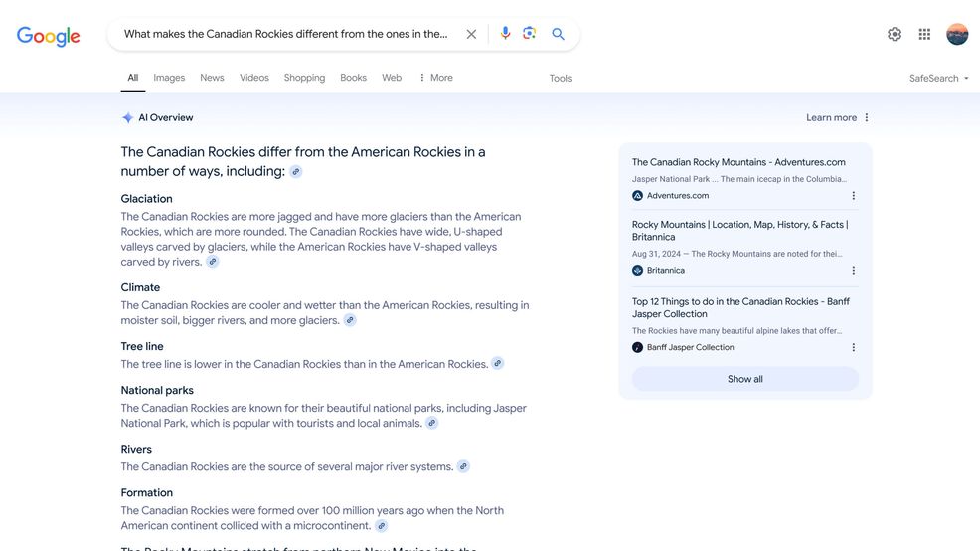980x551 pixels.
Task: Click the Britannica source name text
Action: click(x=666, y=271)
